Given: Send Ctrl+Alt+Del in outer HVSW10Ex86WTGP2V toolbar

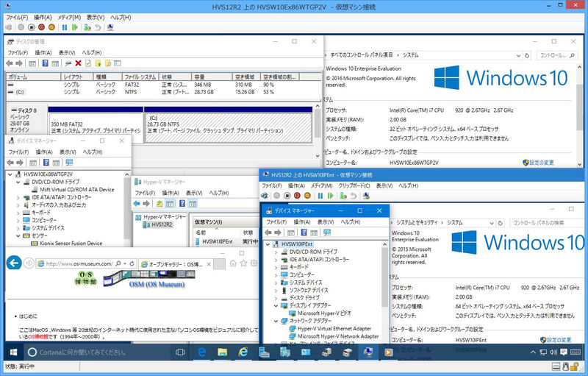Looking at the screenshot, I should (x=9, y=27).
